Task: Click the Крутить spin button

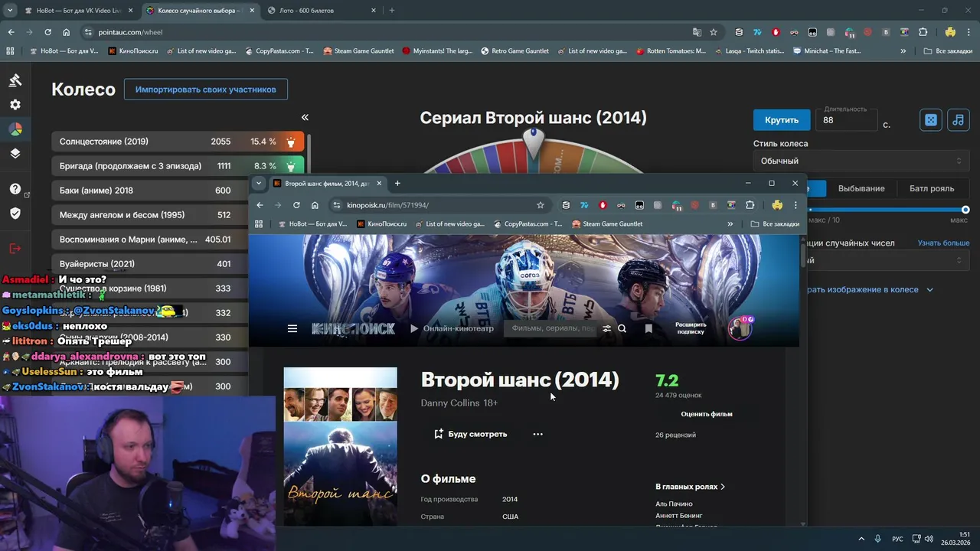Action: click(782, 120)
